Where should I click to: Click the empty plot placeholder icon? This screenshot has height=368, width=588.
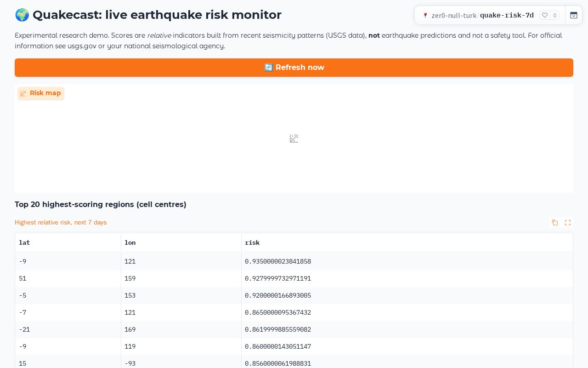(294, 138)
